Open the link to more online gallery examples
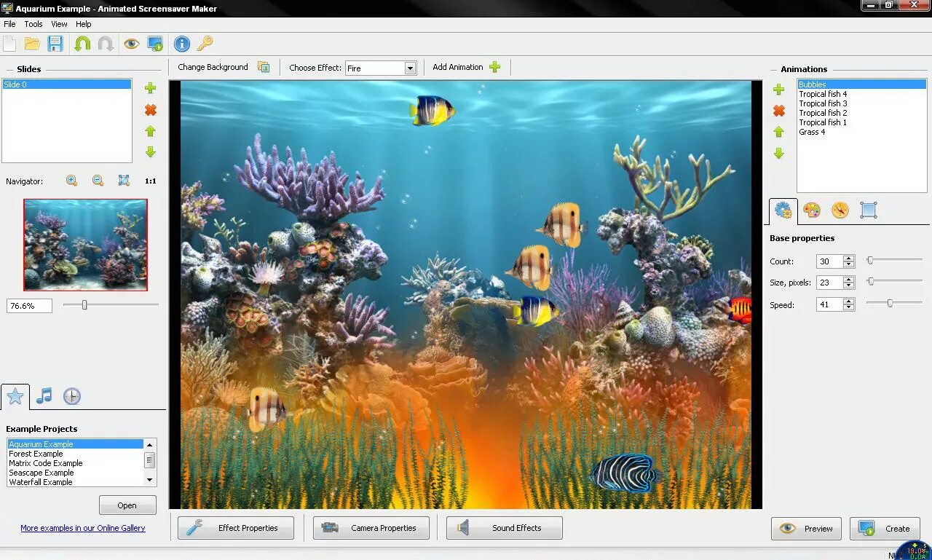This screenshot has width=932, height=560. (83, 528)
